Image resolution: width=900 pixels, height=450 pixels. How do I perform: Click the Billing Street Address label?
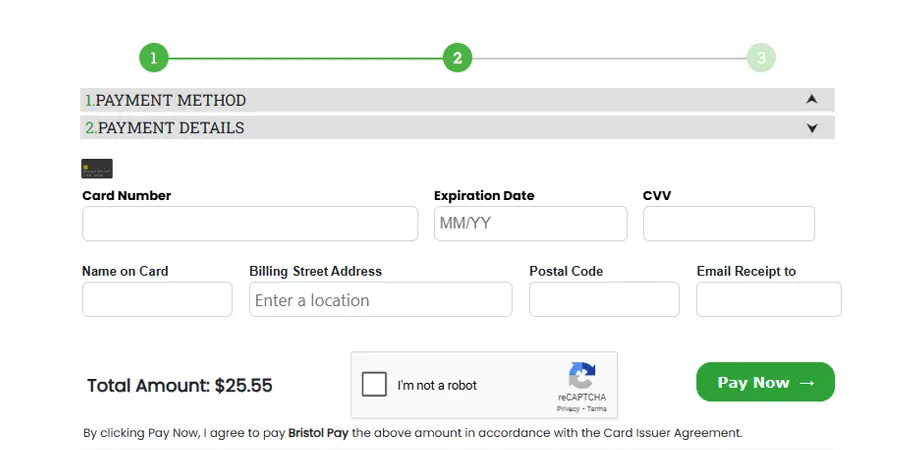click(316, 271)
